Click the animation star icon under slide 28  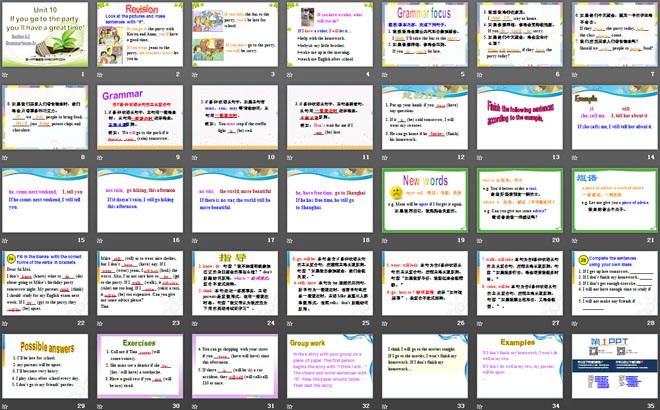coord(575,323)
